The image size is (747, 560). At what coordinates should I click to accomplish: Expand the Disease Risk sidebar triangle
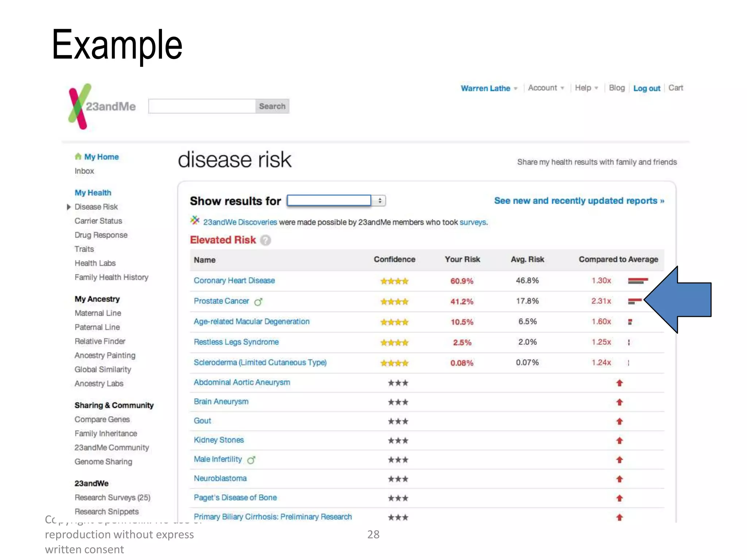69,207
